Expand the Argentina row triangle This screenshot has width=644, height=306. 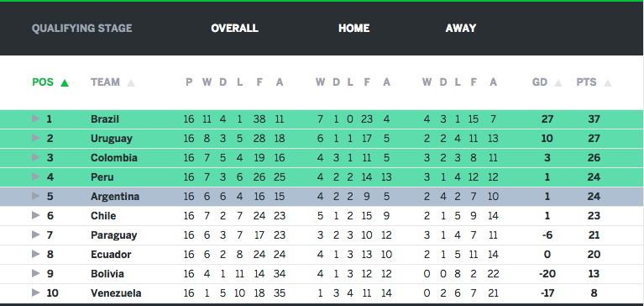[36, 196]
